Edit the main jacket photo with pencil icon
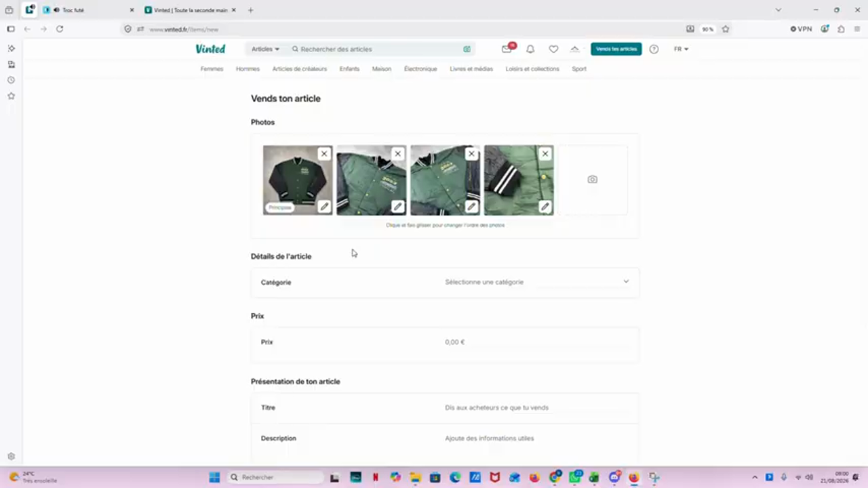This screenshot has height=488, width=868. pos(324,207)
